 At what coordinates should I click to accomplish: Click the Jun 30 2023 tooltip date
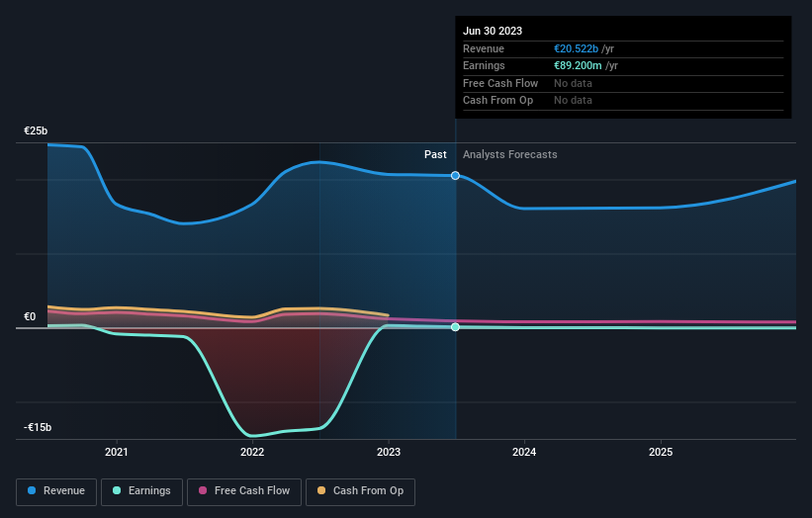493,31
